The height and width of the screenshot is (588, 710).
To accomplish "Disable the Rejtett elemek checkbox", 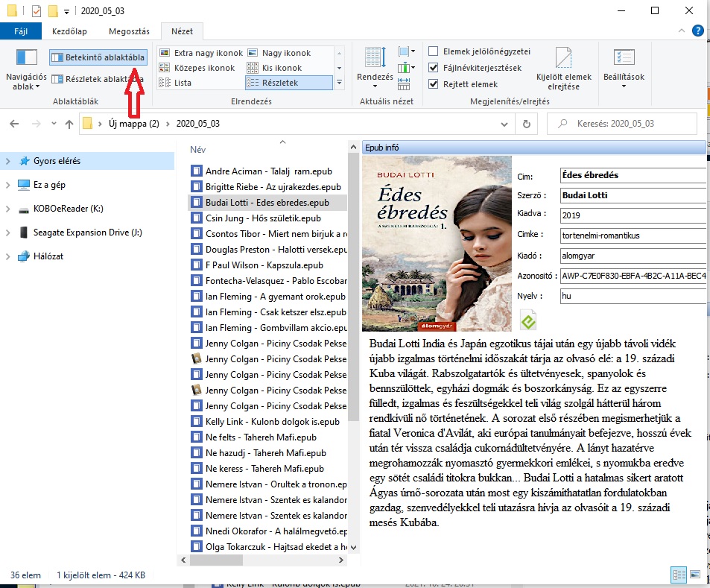I will pos(434,84).
